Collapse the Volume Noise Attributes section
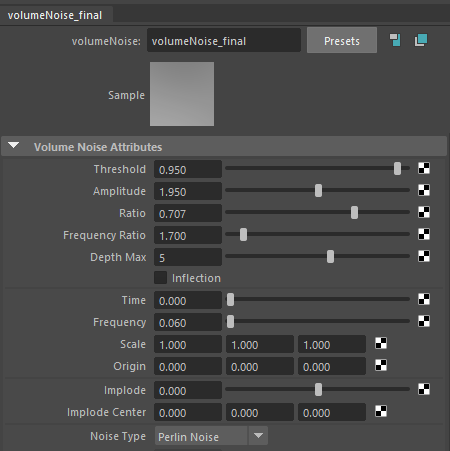Image resolution: width=450 pixels, height=451 pixels. pyautogui.click(x=14, y=145)
